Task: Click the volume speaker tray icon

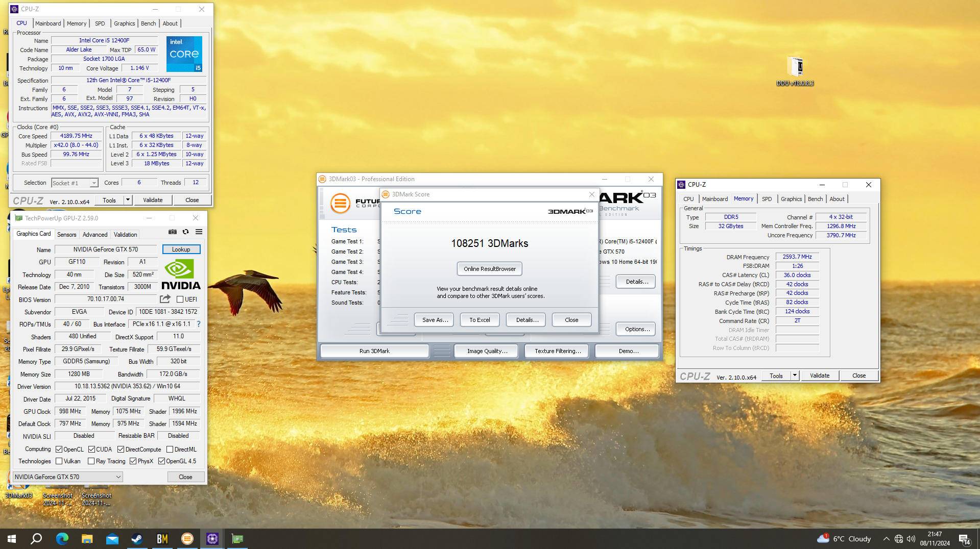Action: [911, 539]
